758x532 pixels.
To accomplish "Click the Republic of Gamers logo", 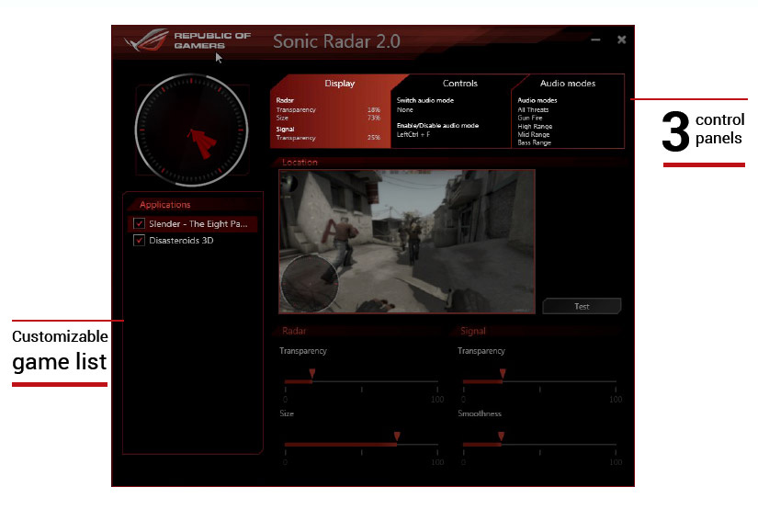I will click(187, 40).
